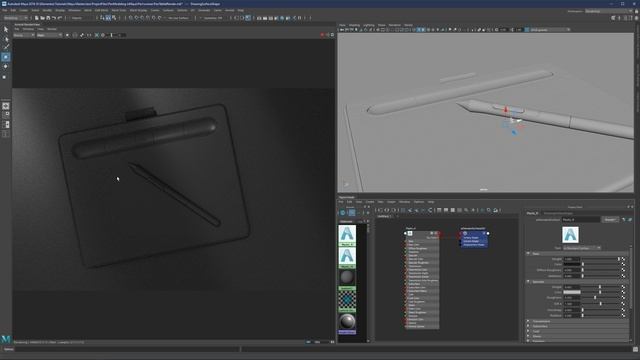Select the arrow Select tool in toolbox
640x360 pixels.
6,29
